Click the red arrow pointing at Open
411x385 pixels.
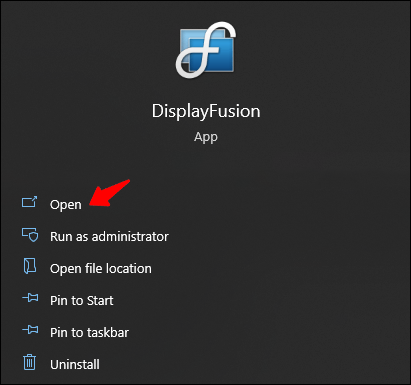point(109,193)
